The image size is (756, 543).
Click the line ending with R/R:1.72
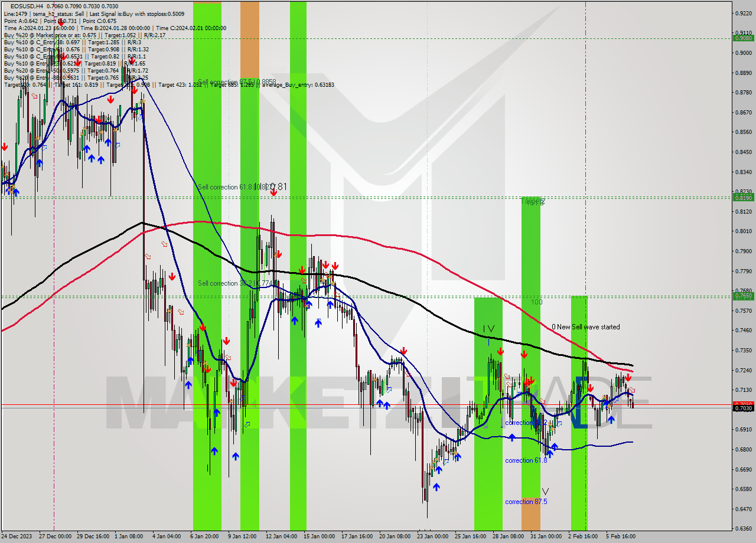tap(76, 70)
